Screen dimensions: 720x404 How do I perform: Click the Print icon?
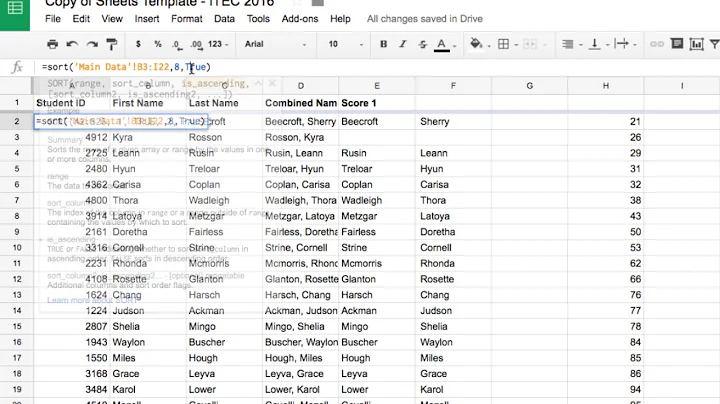click(x=52, y=44)
